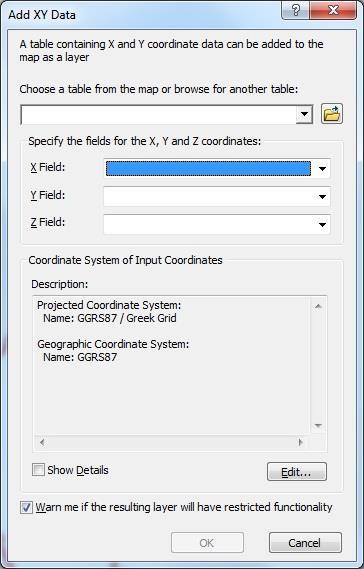Viewport: 364px width, 569px height.
Task: Click the horizontal scrollbar track in Description
Action: click(171, 442)
